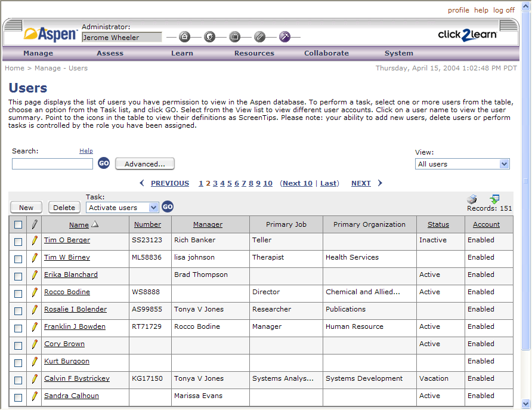Screen dimensions: 532x410
Task: Sort by Name using the column arrow
Action: click(95, 225)
